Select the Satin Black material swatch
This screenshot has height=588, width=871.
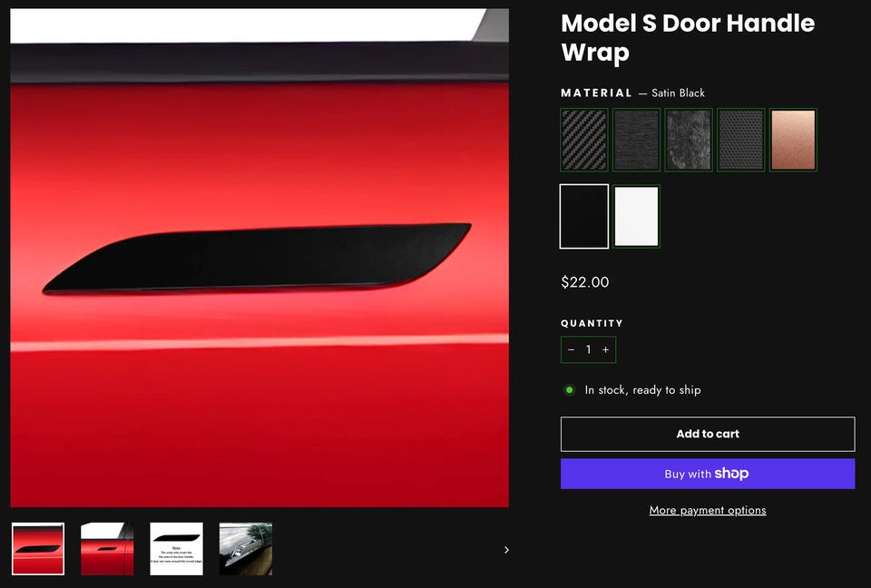click(583, 216)
